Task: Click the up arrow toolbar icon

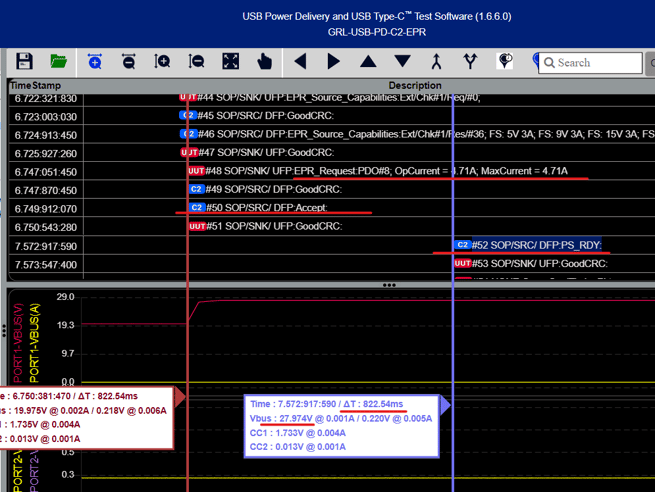Action: (x=368, y=61)
